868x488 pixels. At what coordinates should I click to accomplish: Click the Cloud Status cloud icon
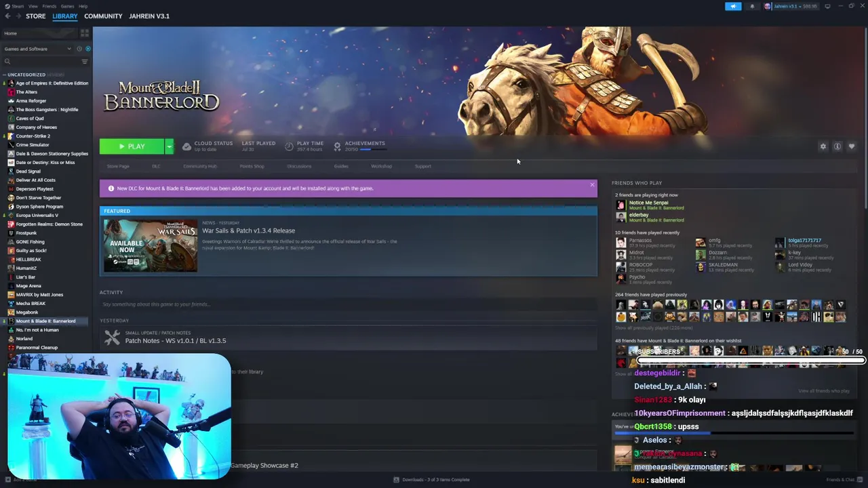(x=186, y=146)
